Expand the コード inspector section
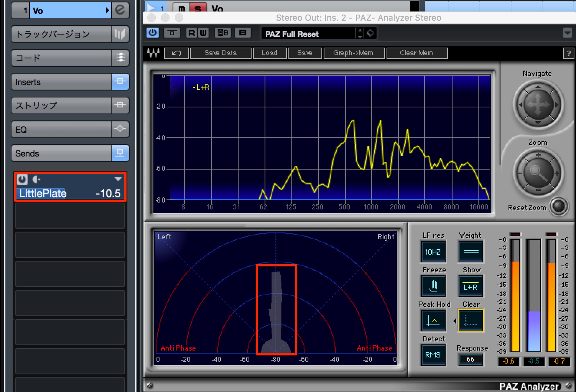The image size is (576, 392). tap(62, 58)
